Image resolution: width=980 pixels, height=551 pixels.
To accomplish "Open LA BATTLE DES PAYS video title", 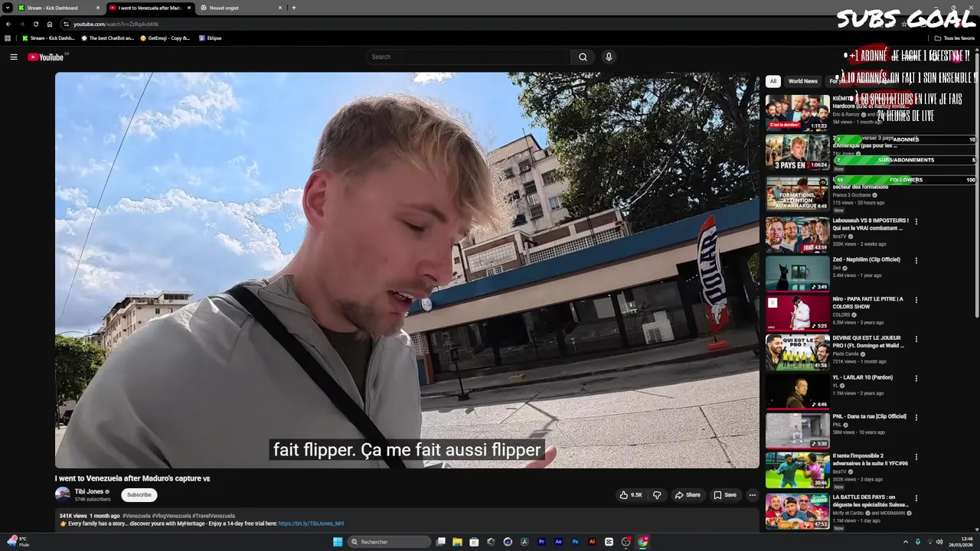I will (871, 500).
